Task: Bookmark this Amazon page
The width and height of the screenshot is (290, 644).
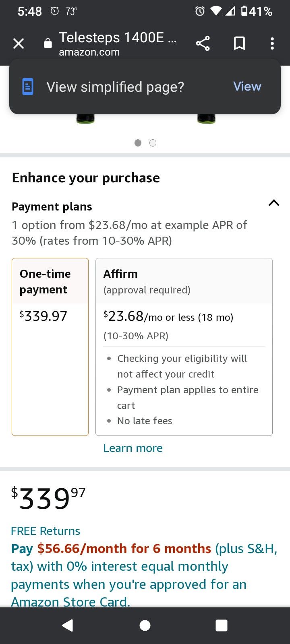Action: point(239,43)
